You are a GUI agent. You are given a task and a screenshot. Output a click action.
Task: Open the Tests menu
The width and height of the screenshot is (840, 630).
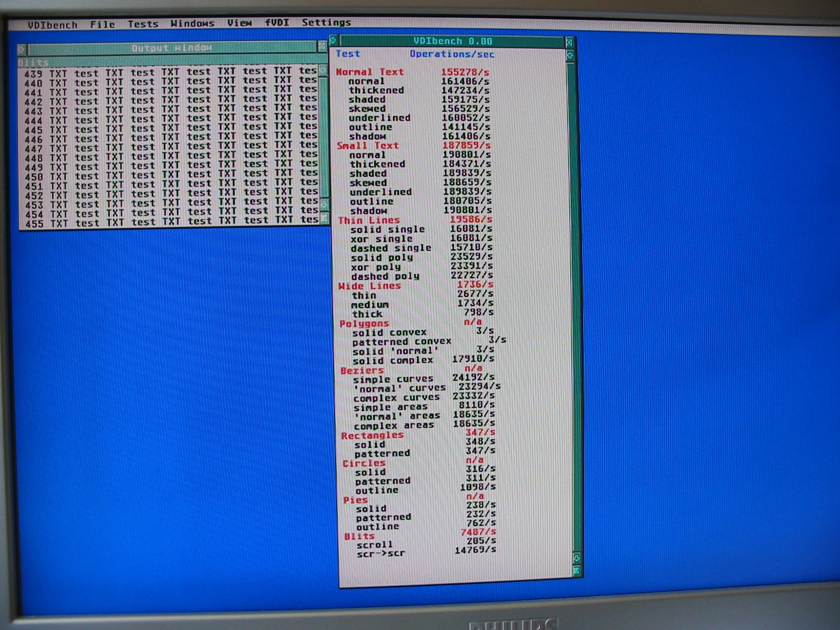(x=143, y=24)
